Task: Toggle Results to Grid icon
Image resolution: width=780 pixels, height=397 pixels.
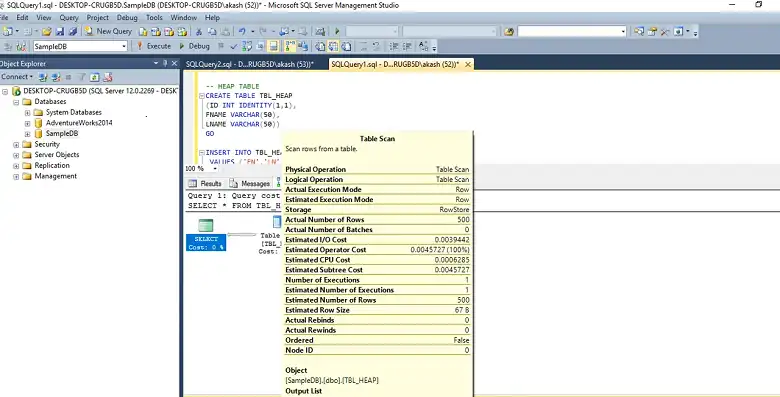Action: (333, 46)
